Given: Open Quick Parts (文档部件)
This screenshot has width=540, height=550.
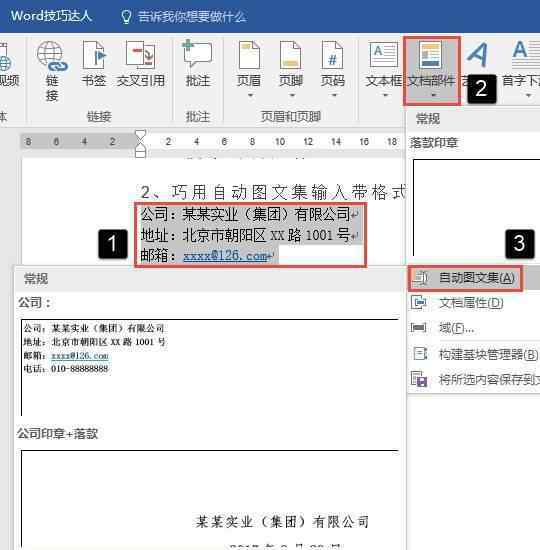Looking at the screenshot, I should click(x=432, y=70).
